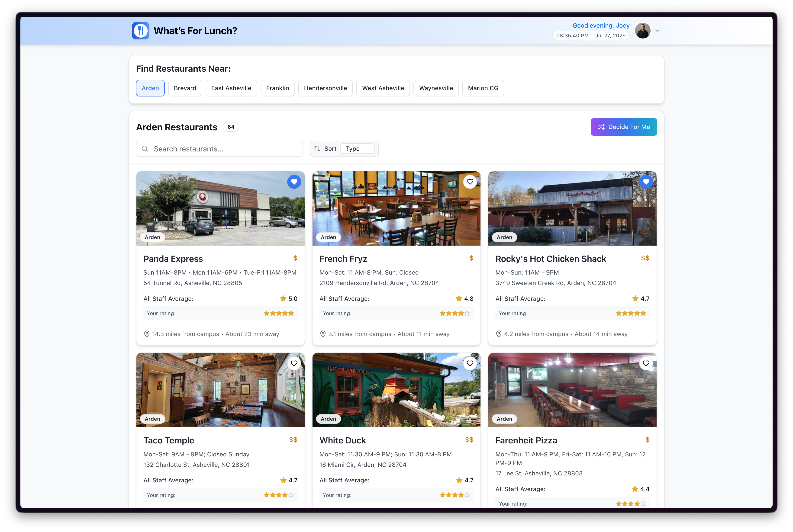Click the star next to French Fryz 4.8 average
Screen dimensions: 793x532
[x=459, y=298]
